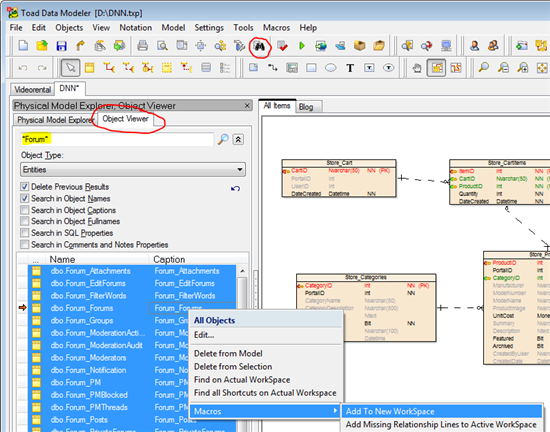Select the Ellipse shape tool
This screenshot has height=432, width=550.
pyautogui.click(x=330, y=68)
